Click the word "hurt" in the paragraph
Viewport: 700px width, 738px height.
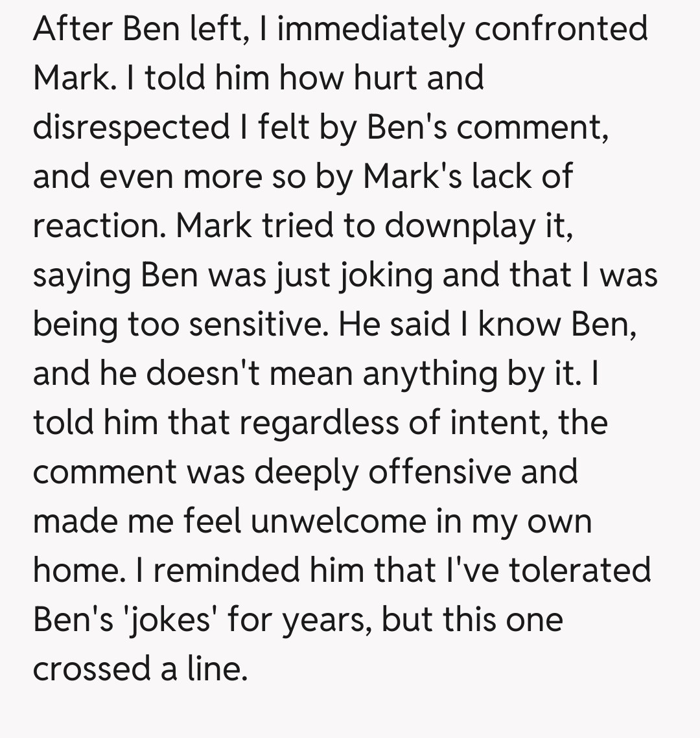coord(388,78)
